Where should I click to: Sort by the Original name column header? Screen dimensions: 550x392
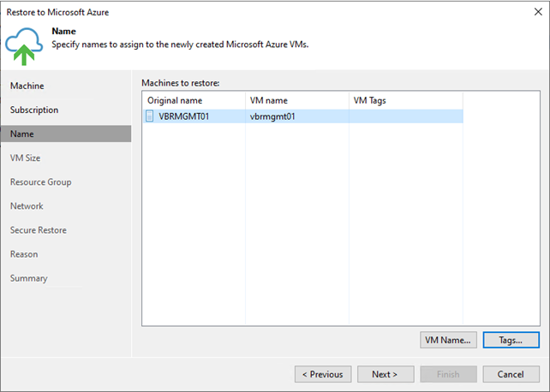(194, 100)
